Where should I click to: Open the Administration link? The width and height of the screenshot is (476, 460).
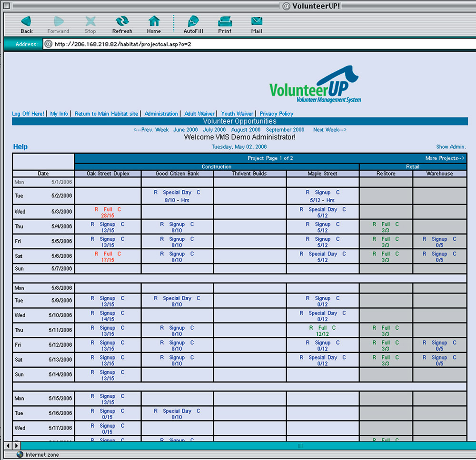pos(161,114)
